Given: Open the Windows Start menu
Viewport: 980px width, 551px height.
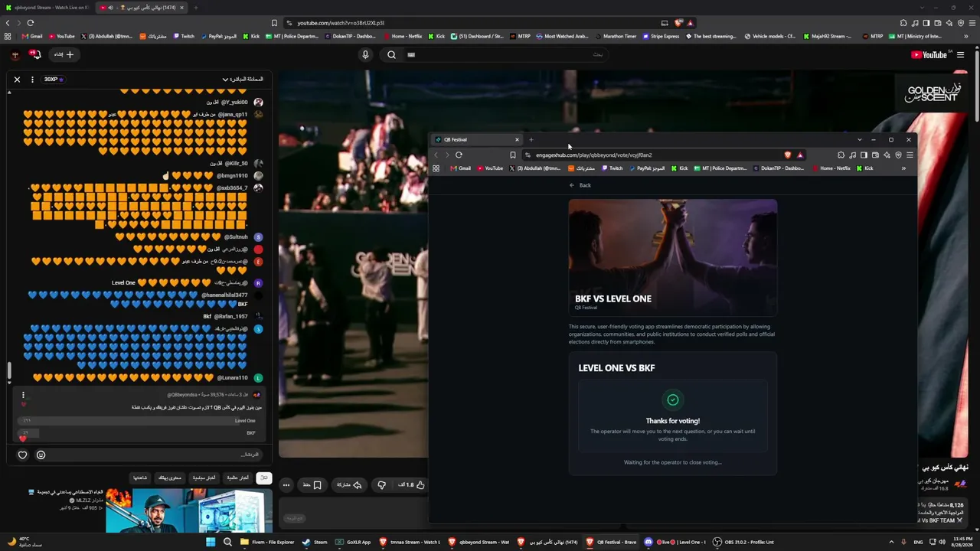Looking at the screenshot, I should click(211, 542).
